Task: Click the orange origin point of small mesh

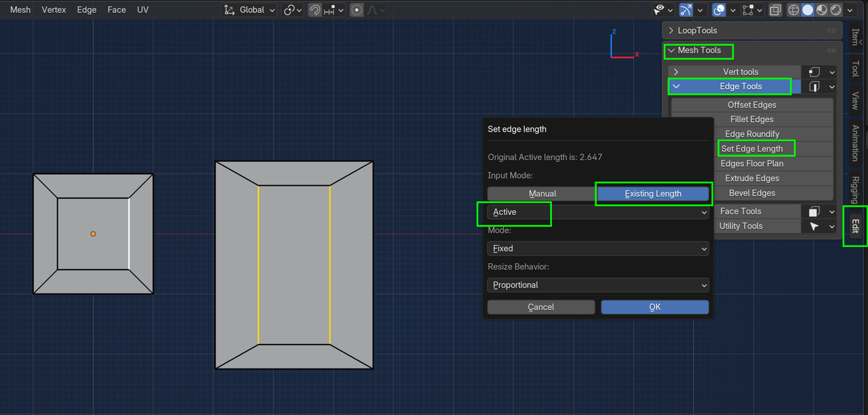Action: pyautogui.click(x=94, y=234)
